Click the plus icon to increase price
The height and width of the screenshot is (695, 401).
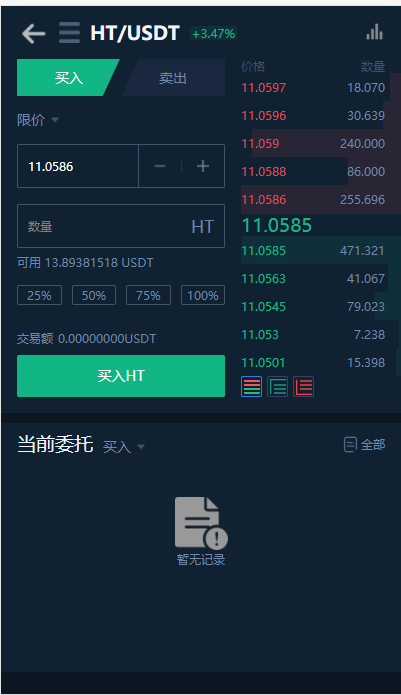tap(203, 166)
